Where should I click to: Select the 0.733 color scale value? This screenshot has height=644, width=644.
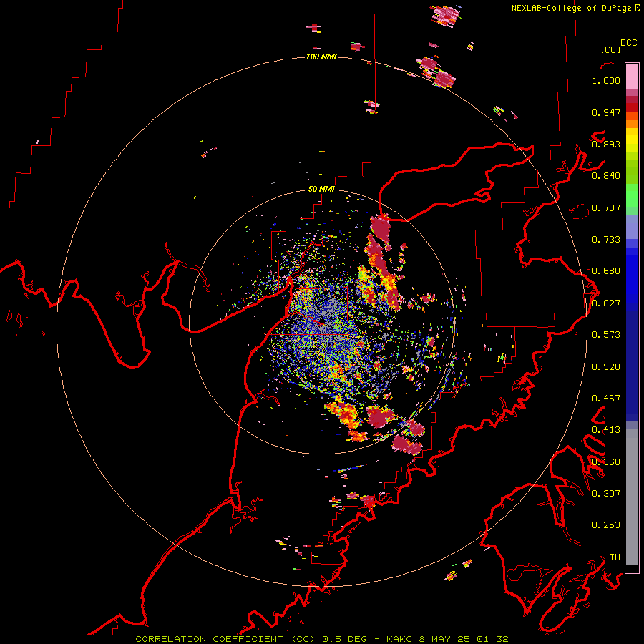pyautogui.click(x=606, y=240)
